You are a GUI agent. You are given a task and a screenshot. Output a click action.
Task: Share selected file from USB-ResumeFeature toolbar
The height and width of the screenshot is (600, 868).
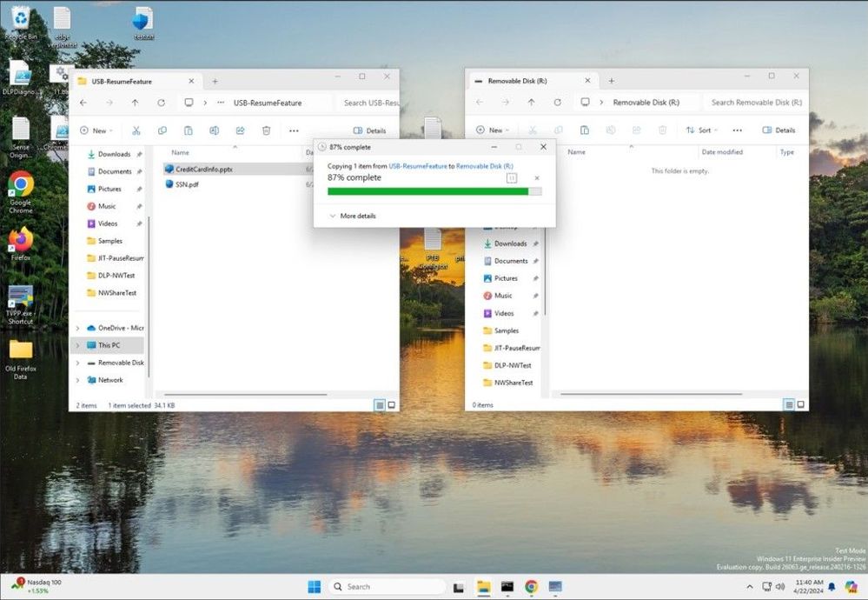pyautogui.click(x=241, y=130)
